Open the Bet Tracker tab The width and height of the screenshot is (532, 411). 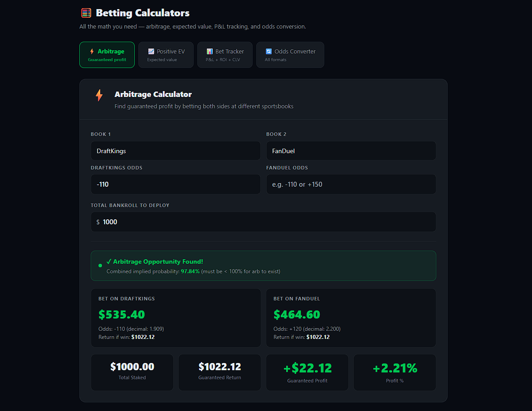pyautogui.click(x=225, y=55)
